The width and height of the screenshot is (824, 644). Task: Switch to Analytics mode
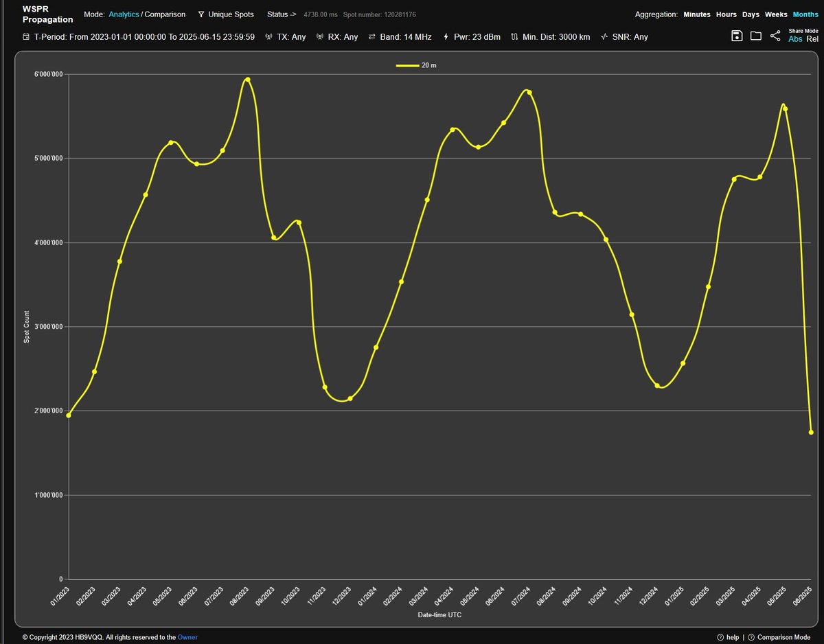coord(124,14)
